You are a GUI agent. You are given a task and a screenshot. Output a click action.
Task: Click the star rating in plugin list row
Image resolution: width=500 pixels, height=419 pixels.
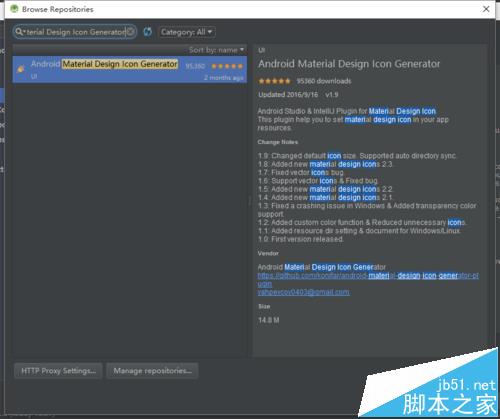227,66
